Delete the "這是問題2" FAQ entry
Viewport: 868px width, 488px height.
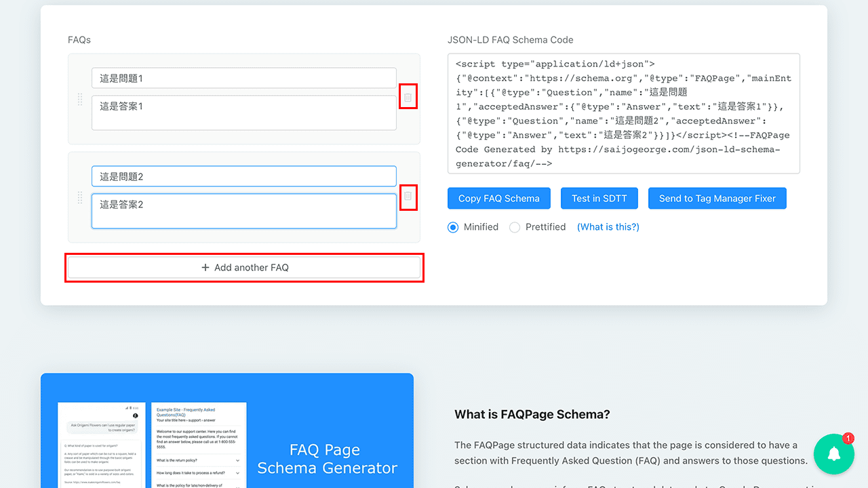(x=408, y=197)
